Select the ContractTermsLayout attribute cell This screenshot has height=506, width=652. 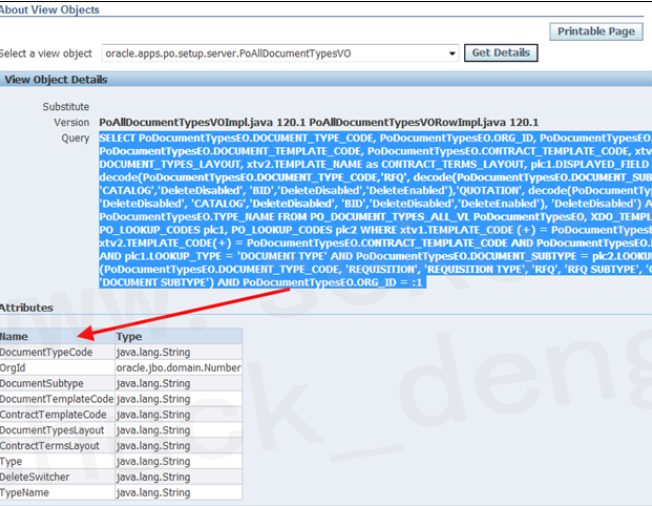pos(57,446)
